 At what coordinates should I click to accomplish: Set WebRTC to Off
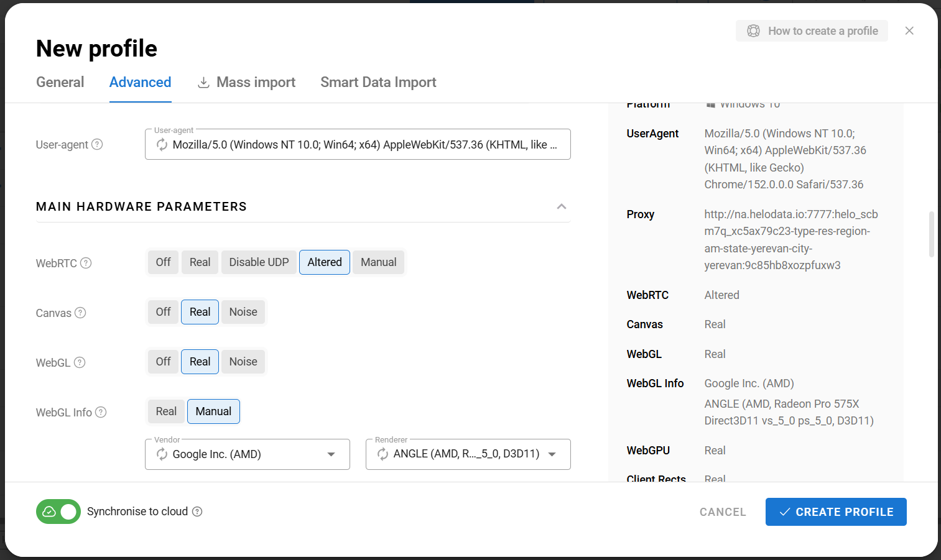[x=163, y=262]
